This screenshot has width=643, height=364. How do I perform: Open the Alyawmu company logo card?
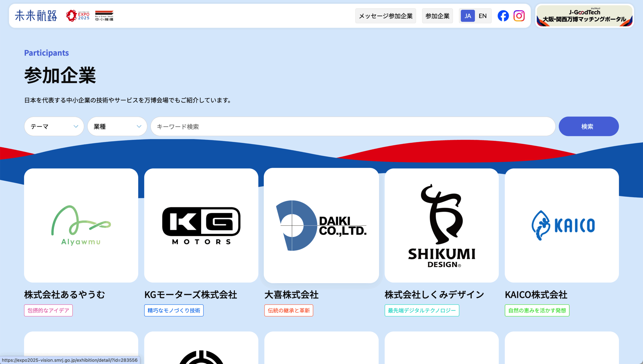coord(81,225)
